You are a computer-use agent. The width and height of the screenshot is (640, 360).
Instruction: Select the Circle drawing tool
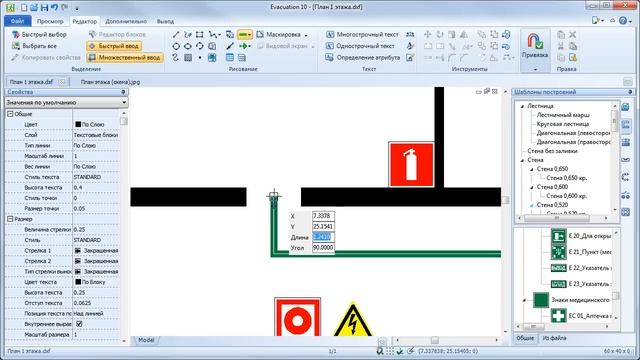click(x=176, y=46)
